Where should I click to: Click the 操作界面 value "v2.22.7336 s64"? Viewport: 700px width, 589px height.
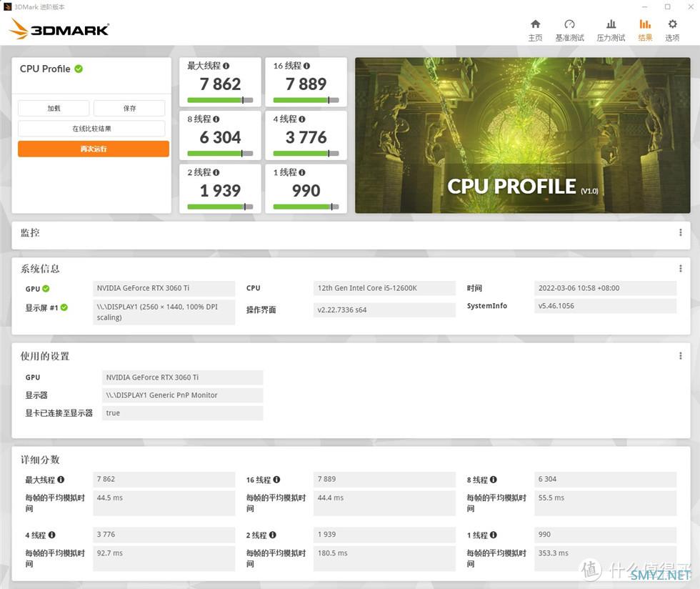click(384, 310)
